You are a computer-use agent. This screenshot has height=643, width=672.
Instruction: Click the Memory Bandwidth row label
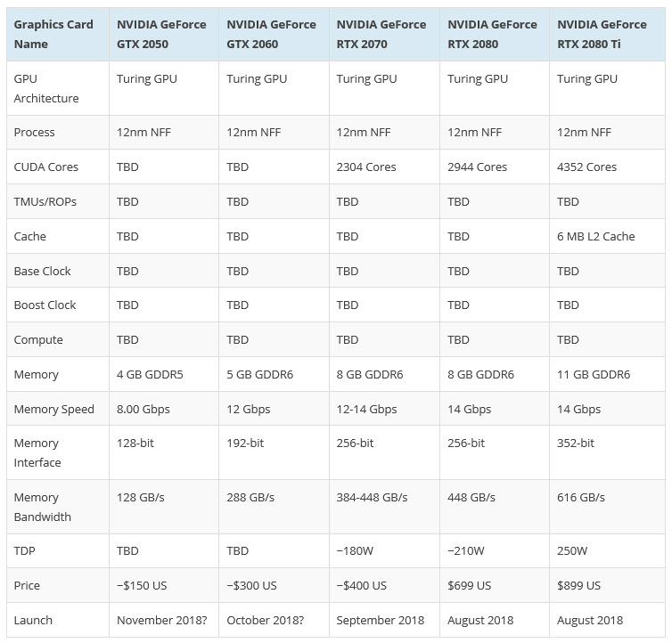43,507
